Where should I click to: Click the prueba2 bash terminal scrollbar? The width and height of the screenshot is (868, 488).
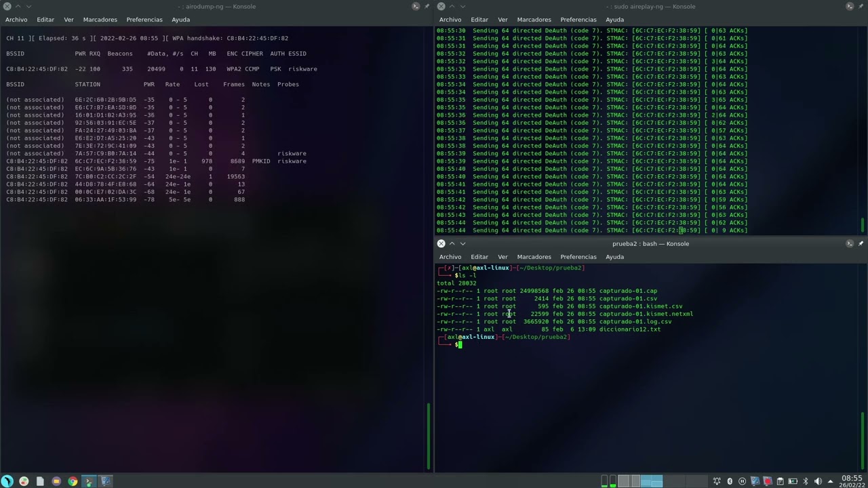(863, 441)
